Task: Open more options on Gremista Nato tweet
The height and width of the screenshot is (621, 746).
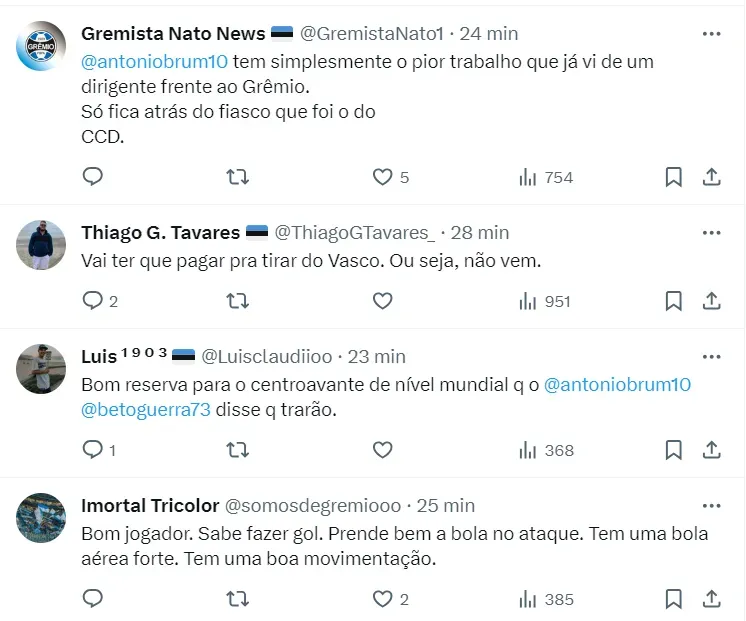Action: [711, 33]
